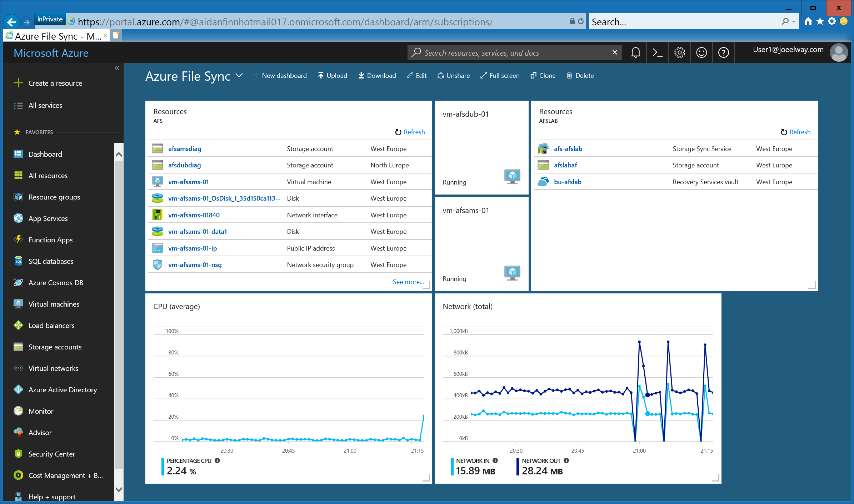Clone the dashboard
The width and height of the screenshot is (854, 504).
click(543, 76)
